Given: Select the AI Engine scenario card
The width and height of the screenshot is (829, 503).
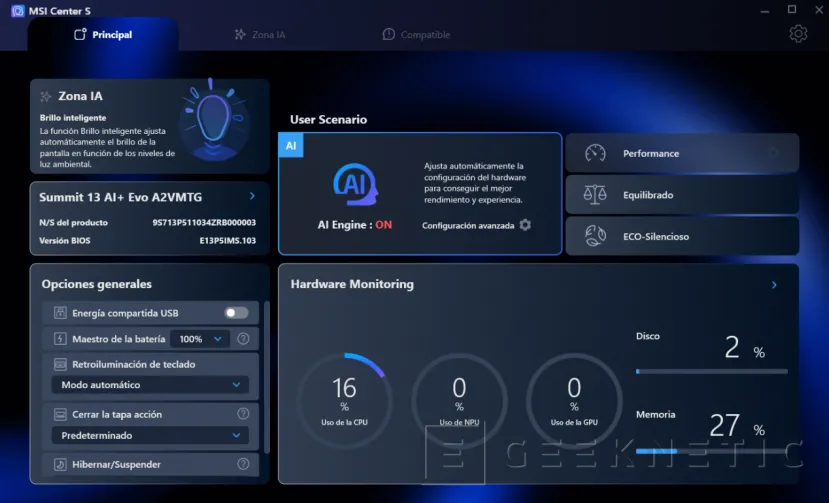Looking at the screenshot, I should [x=420, y=194].
